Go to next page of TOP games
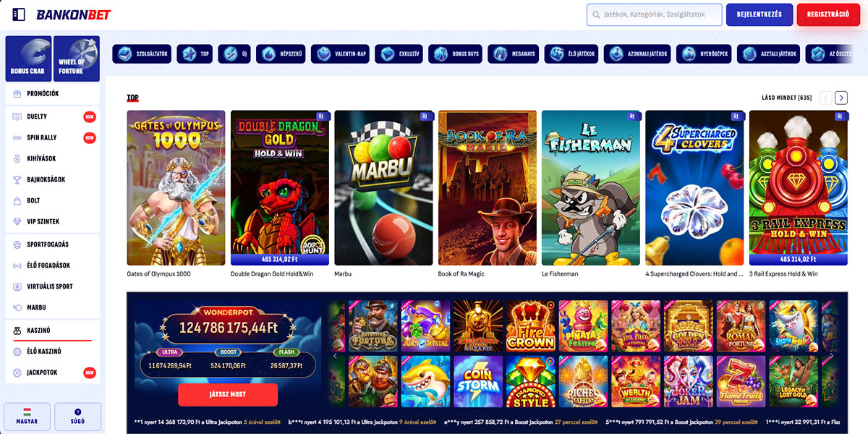This screenshot has width=868, height=434. click(x=841, y=98)
